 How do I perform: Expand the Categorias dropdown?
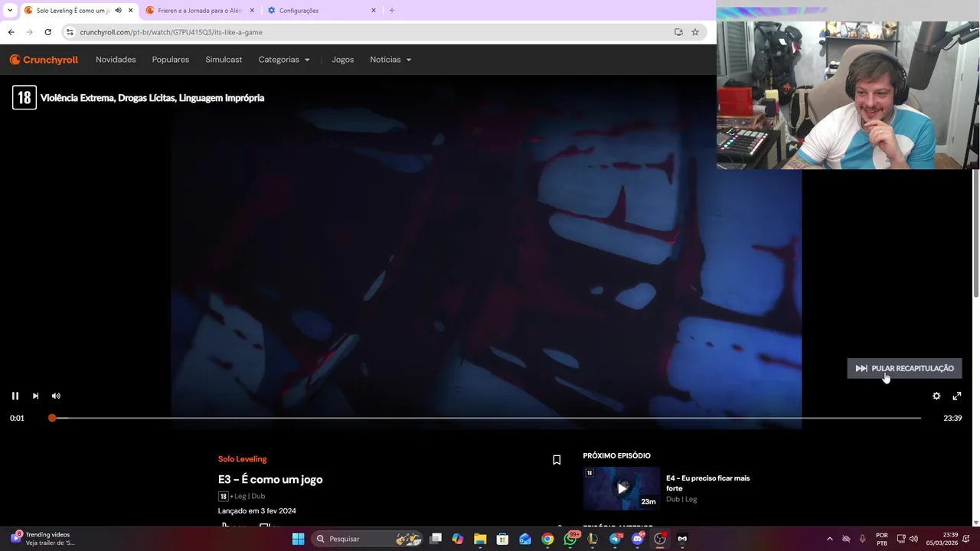(x=284, y=60)
